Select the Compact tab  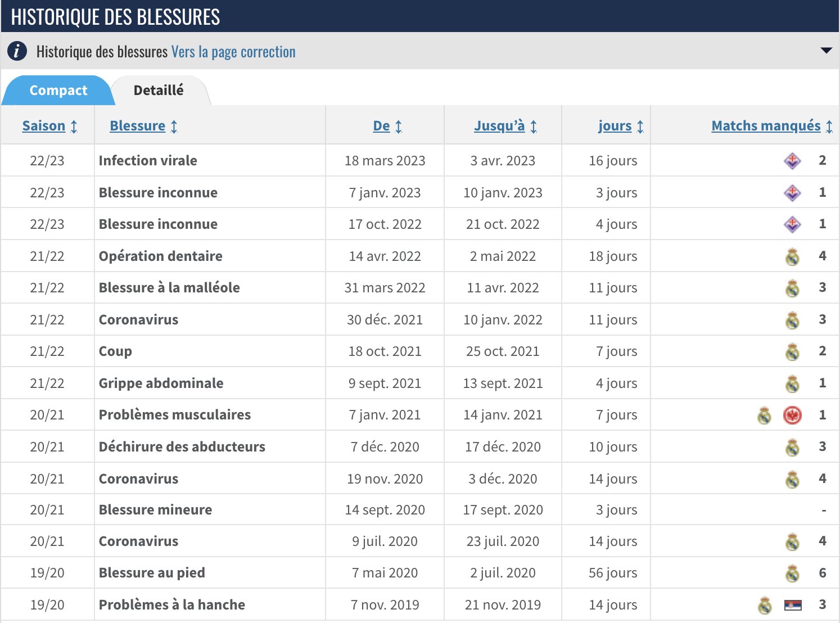[58, 91]
